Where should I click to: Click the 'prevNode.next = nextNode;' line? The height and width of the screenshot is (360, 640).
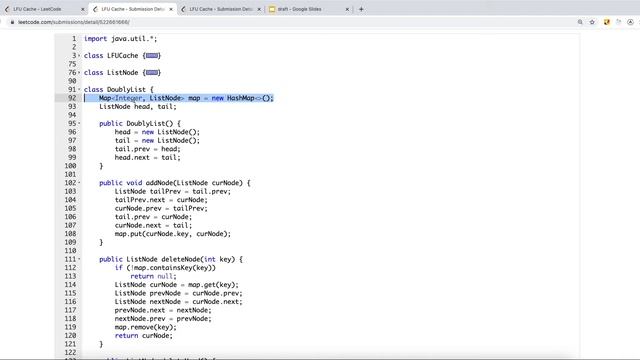[163, 310]
